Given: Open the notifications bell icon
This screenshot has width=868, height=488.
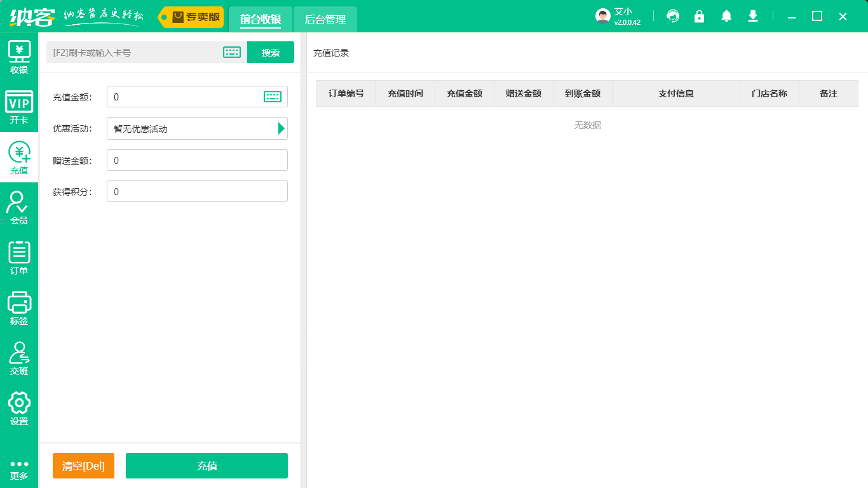Looking at the screenshot, I should point(726,17).
